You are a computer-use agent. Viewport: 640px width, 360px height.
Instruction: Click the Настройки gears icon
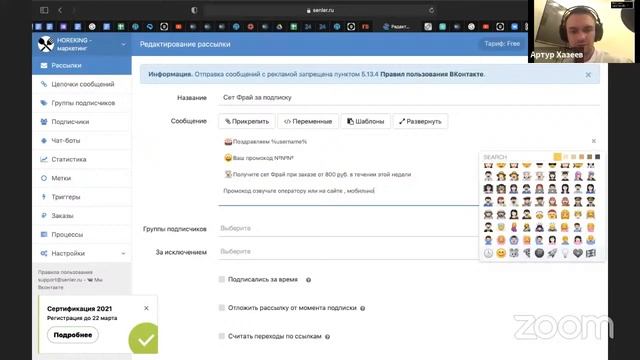tap(44, 253)
